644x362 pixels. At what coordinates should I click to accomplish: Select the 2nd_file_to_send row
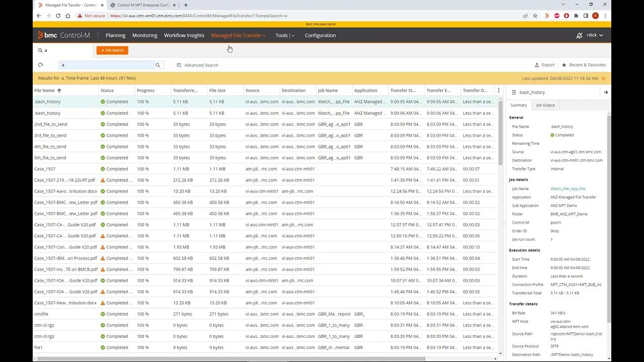click(x=265, y=124)
